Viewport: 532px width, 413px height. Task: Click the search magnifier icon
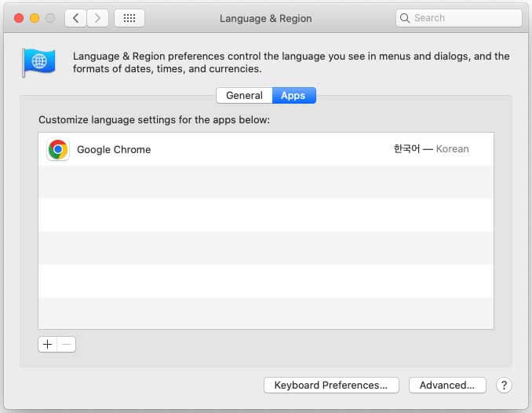click(404, 18)
